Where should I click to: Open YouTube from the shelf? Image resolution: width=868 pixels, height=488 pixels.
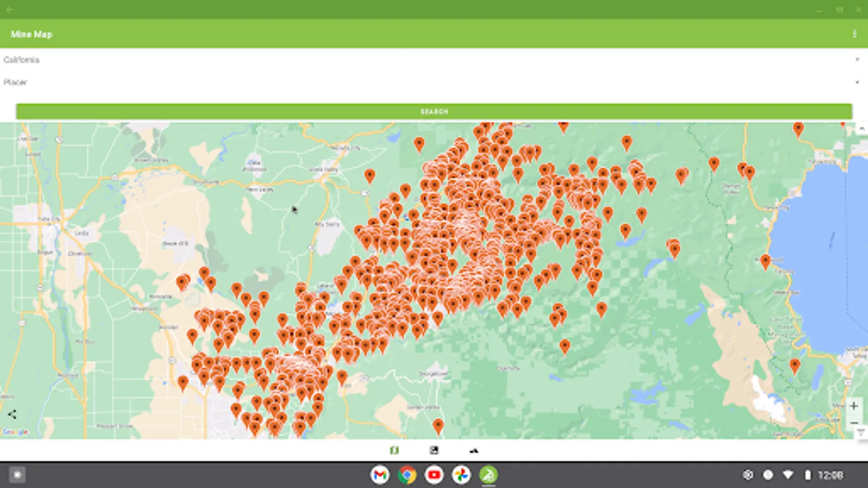[434, 475]
